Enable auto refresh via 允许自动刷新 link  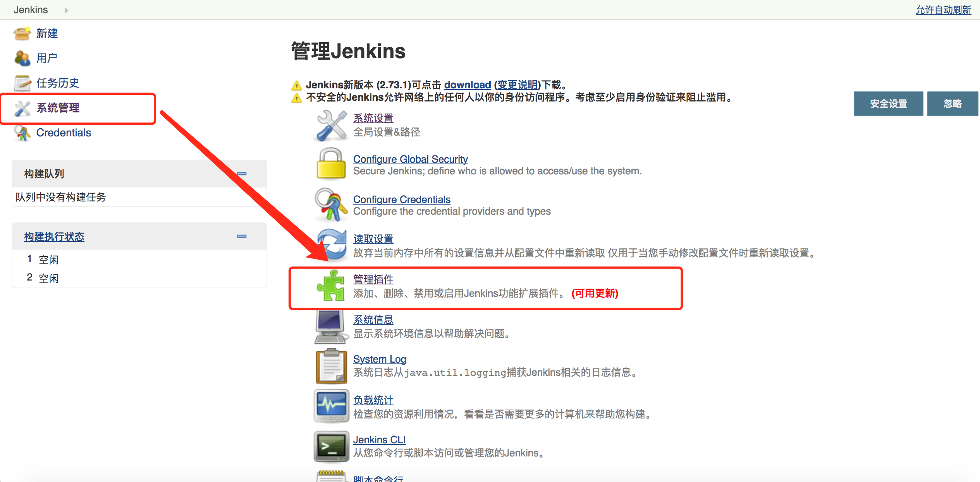[x=943, y=10]
